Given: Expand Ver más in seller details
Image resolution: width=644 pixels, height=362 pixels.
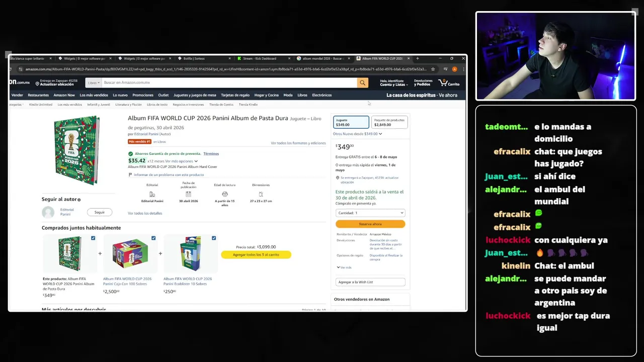Looking at the screenshot, I should coord(344,267).
